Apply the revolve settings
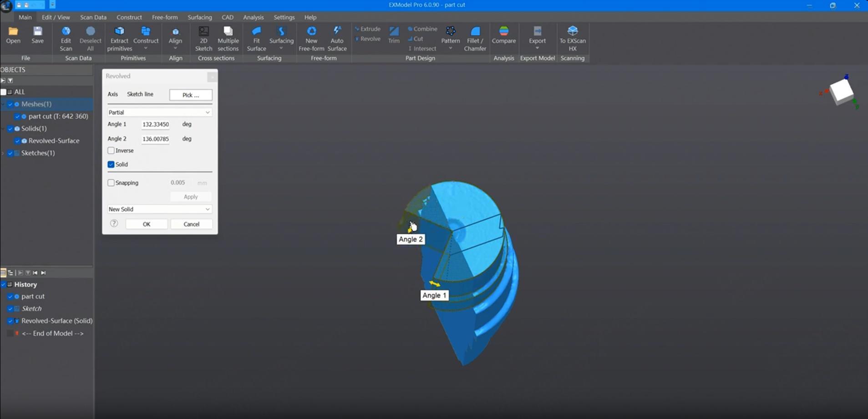Image resolution: width=868 pixels, height=419 pixels. coord(190,196)
